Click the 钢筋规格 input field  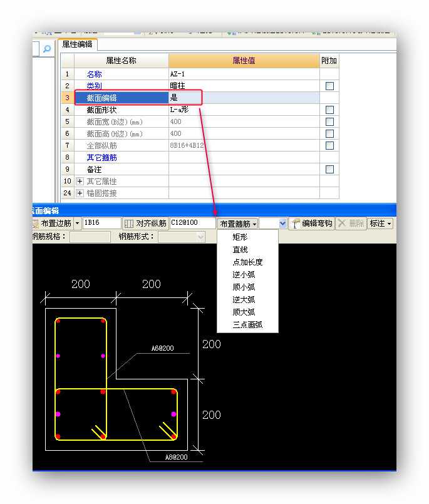tap(90, 237)
